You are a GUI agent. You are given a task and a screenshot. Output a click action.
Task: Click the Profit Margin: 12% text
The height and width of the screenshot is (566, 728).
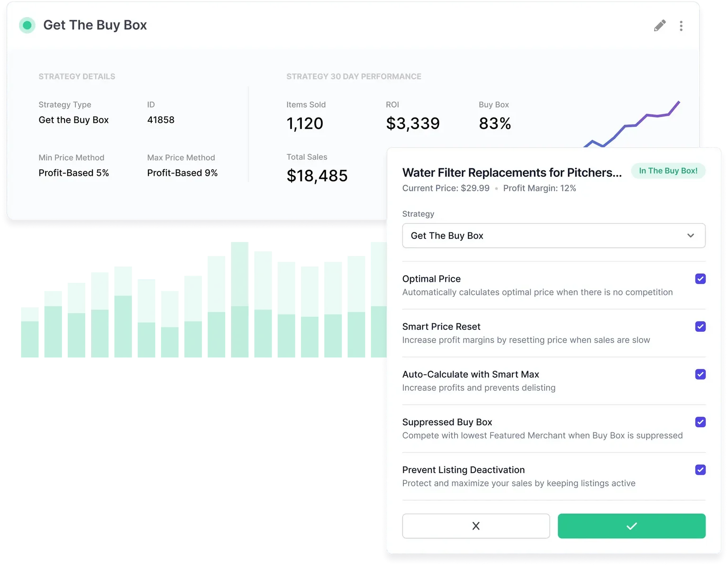[x=539, y=188]
